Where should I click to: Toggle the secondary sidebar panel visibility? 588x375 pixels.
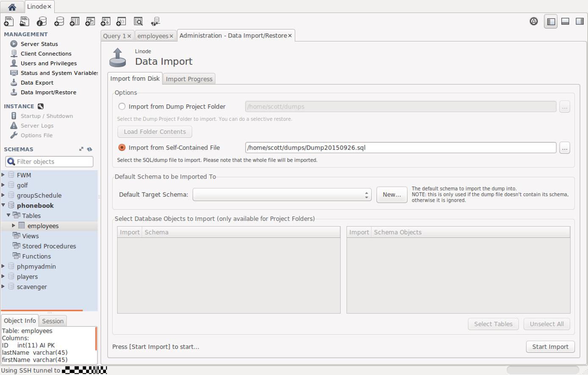pos(580,21)
